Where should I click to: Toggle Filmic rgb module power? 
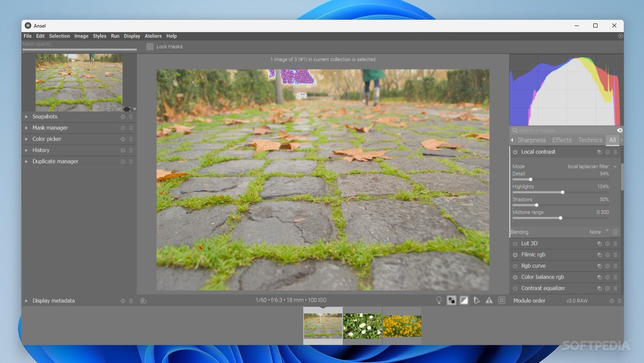click(515, 255)
